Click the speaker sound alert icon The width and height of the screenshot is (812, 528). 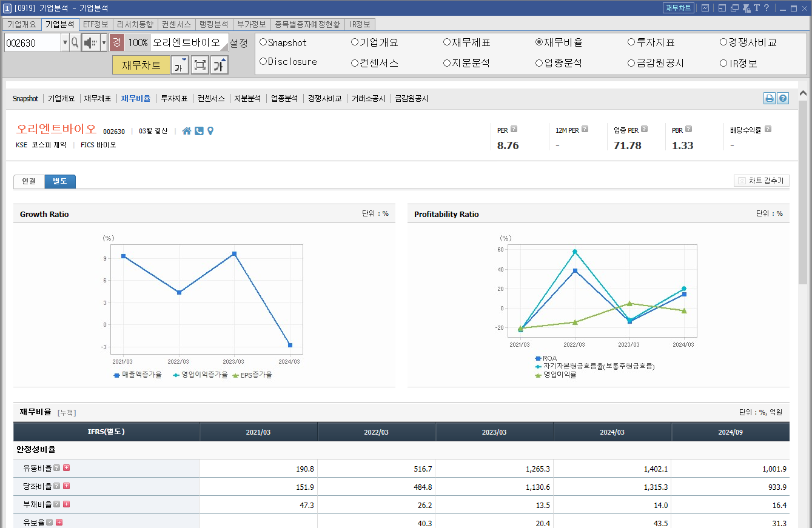(x=91, y=42)
